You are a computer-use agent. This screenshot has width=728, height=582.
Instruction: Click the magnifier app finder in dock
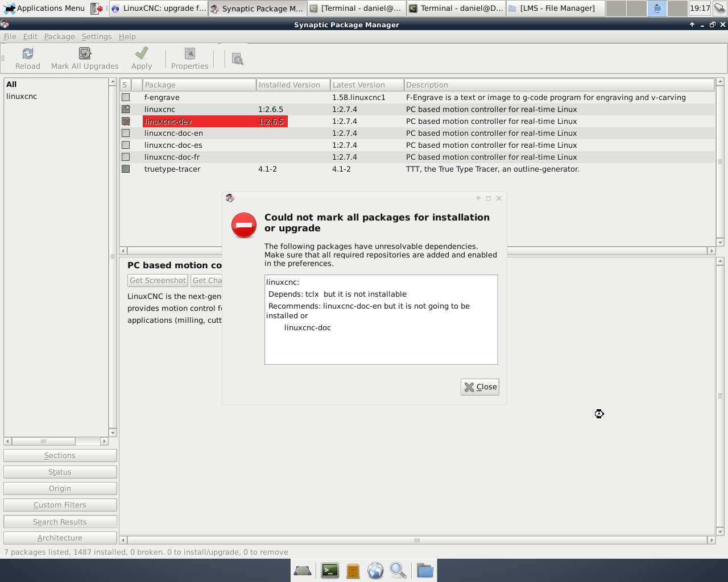click(x=398, y=571)
